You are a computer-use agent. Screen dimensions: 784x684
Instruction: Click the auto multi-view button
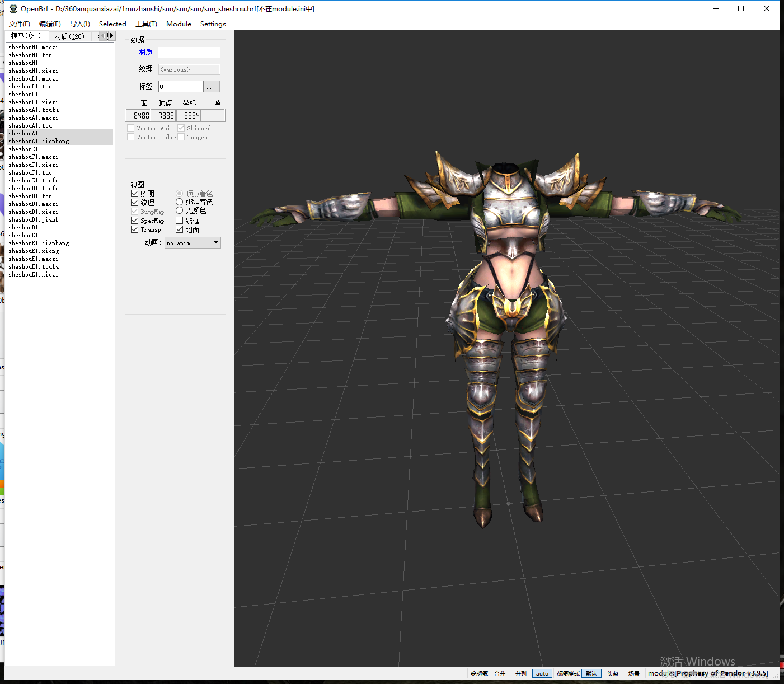tap(542, 673)
